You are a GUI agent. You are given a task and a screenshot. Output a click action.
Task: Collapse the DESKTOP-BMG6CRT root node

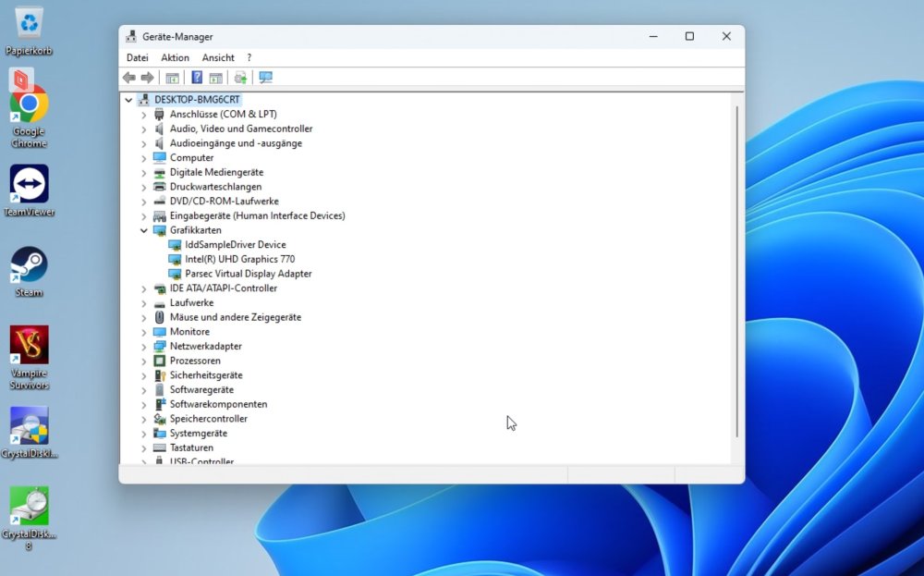pyautogui.click(x=128, y=100)
